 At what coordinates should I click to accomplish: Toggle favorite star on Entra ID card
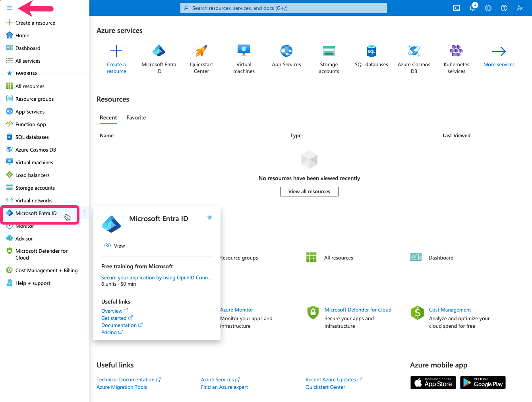click(210, 217)
